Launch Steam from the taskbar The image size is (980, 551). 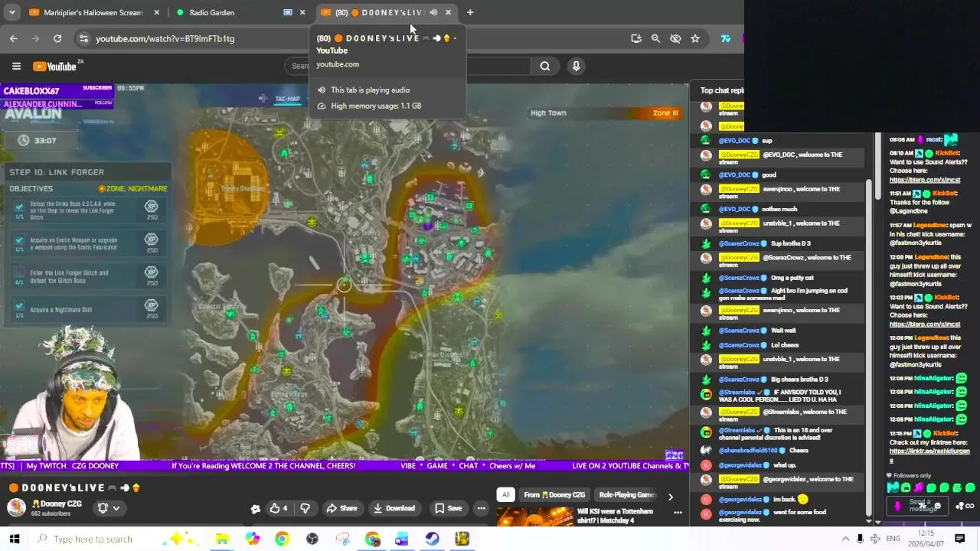tap(433, 539)
